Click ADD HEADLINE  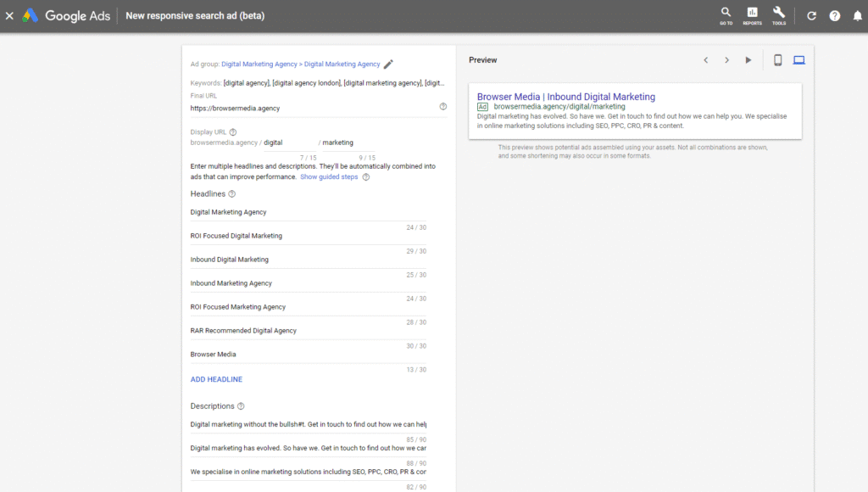tap(216, 379)
